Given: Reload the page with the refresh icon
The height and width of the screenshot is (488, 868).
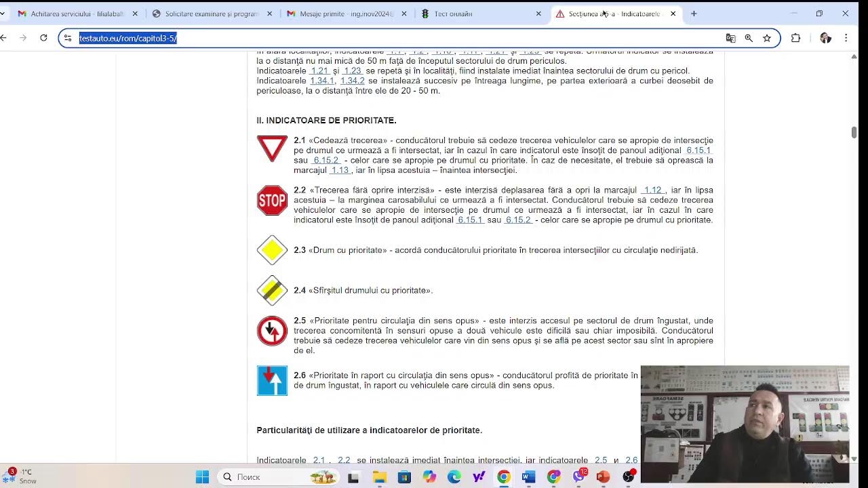Looking at the screenshot, I should pos(43,38).
